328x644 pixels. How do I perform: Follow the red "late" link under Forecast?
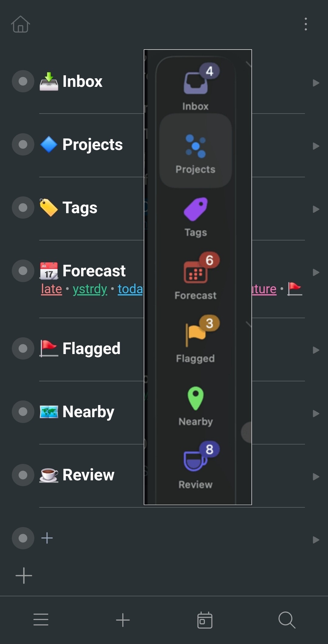(x=52, y=289)
